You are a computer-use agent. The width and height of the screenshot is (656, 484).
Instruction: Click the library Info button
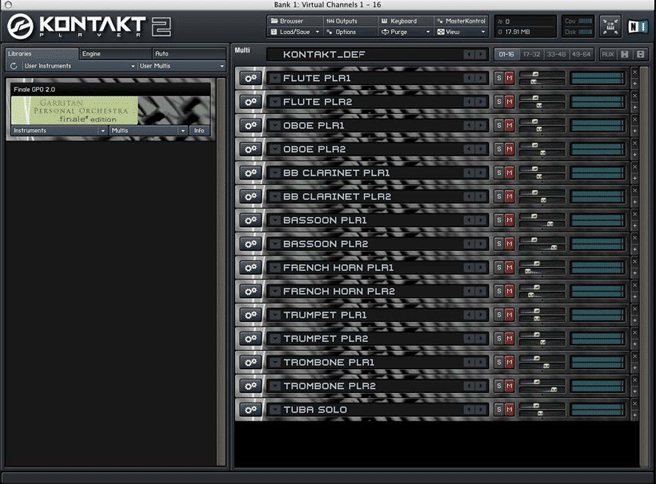click(x=199, y=131)
